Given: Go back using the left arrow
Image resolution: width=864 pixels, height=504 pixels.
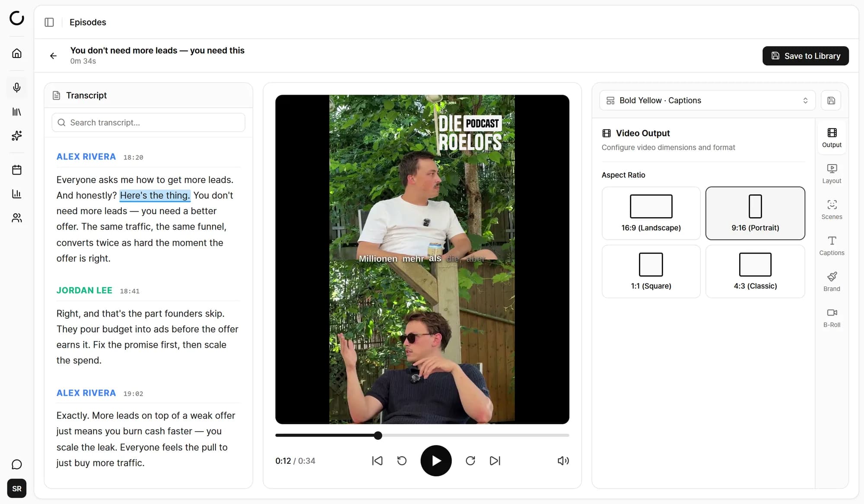Looking at the screenshot, I should (x=53, y=56).
